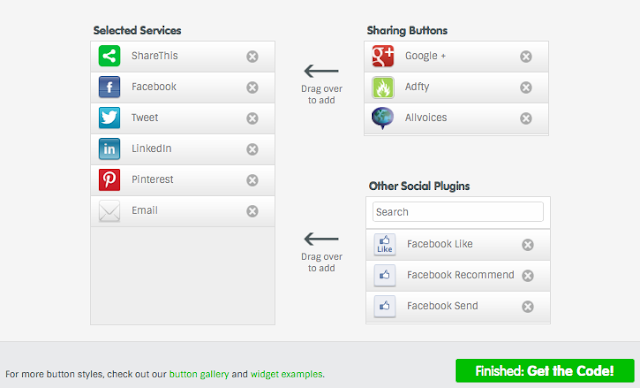Select the Email envelope icon

click(109, 211)
